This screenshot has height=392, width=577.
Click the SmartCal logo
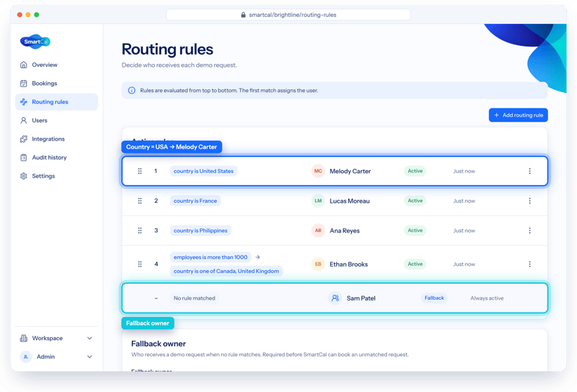pos(35,42)
